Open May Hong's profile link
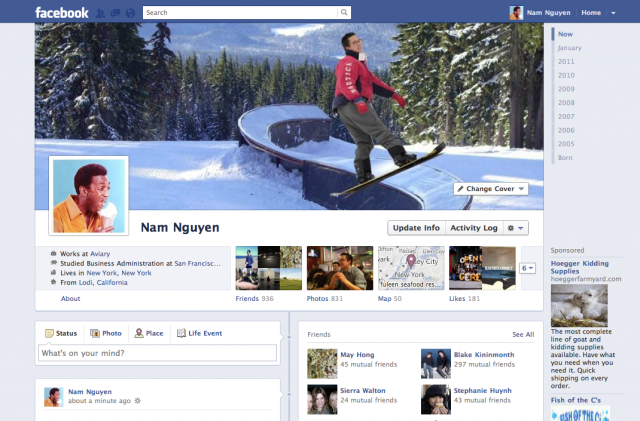Screen dimensions: 640x421 point(357,354)
